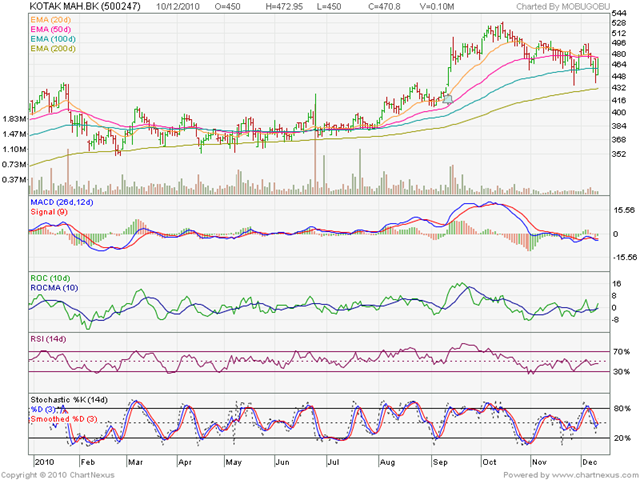Click the 432 price axis label
This screenshot has width=640, height=480.
pos(619,88)
